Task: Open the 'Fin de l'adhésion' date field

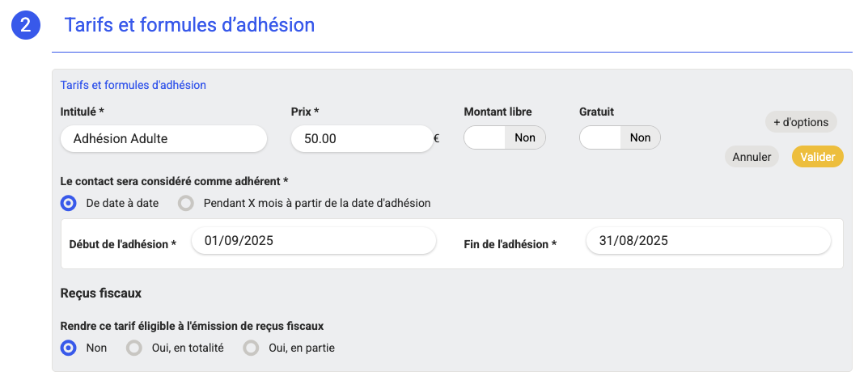Action: 708,241
